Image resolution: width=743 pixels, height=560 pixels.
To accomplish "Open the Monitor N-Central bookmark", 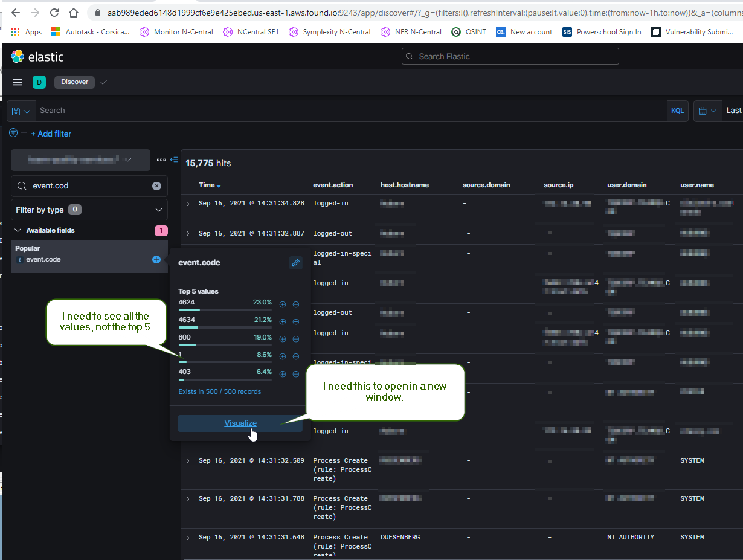I will pyautogui.click(x=176, y=32).
